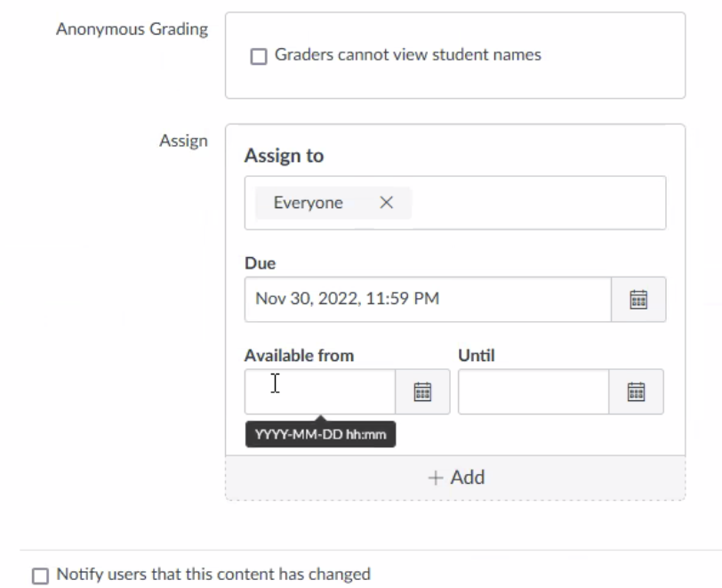
Task: Check Notify users that content has changed
Action: 41,576
